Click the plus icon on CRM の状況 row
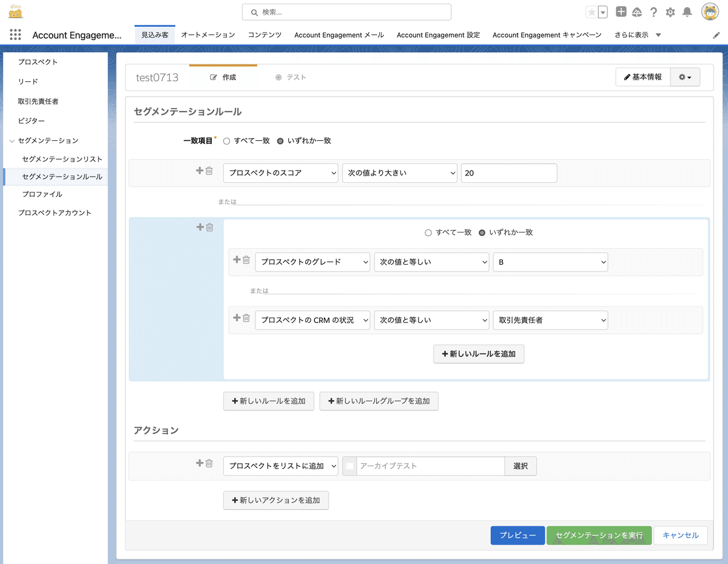728x564 pixels. click(237, 318)
